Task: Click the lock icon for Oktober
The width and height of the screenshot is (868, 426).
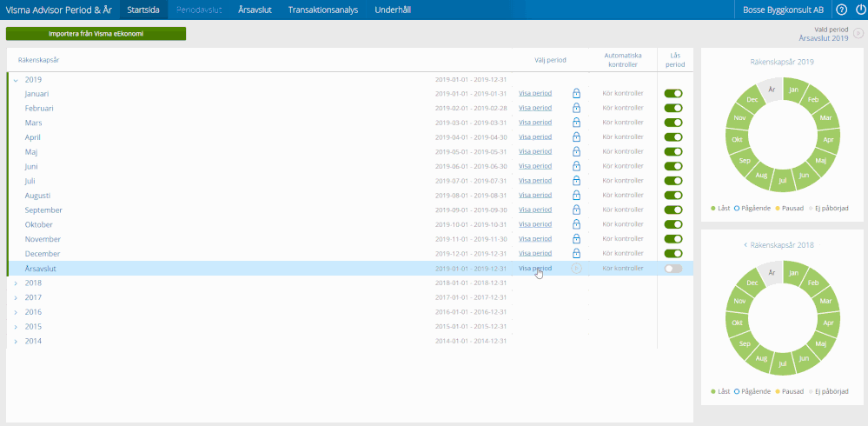Action: tap(576, 224)
